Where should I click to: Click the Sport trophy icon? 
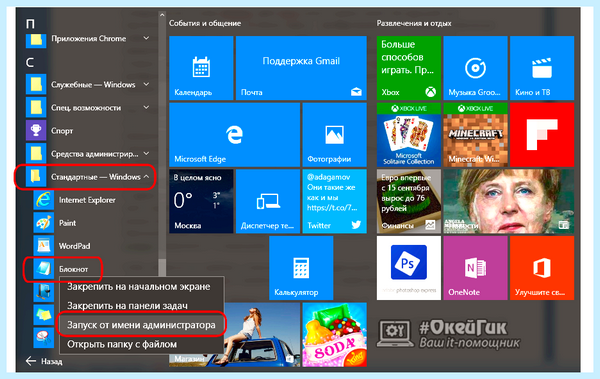[x=36, y=131]
